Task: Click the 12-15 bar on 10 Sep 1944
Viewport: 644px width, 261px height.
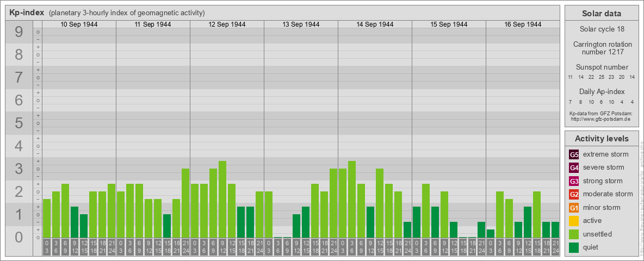Action: [84, 226]
